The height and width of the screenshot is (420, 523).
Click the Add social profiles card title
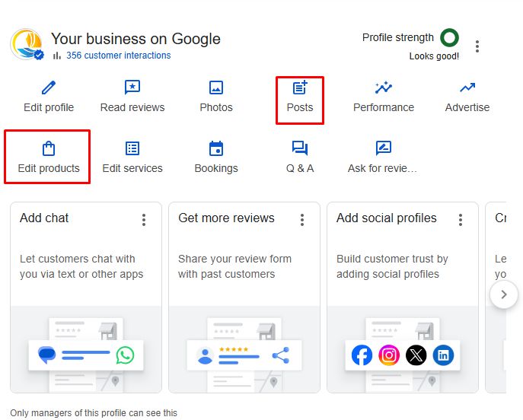(386, 218)
